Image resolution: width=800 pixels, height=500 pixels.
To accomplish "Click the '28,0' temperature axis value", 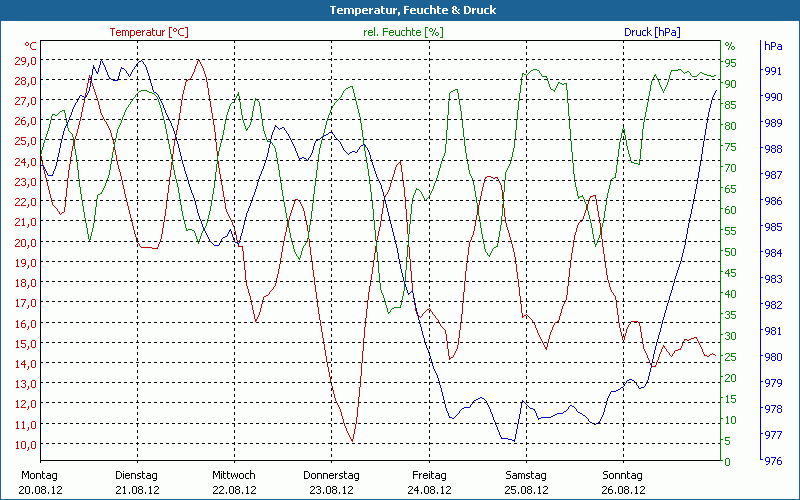I will (x=25, y=81).
